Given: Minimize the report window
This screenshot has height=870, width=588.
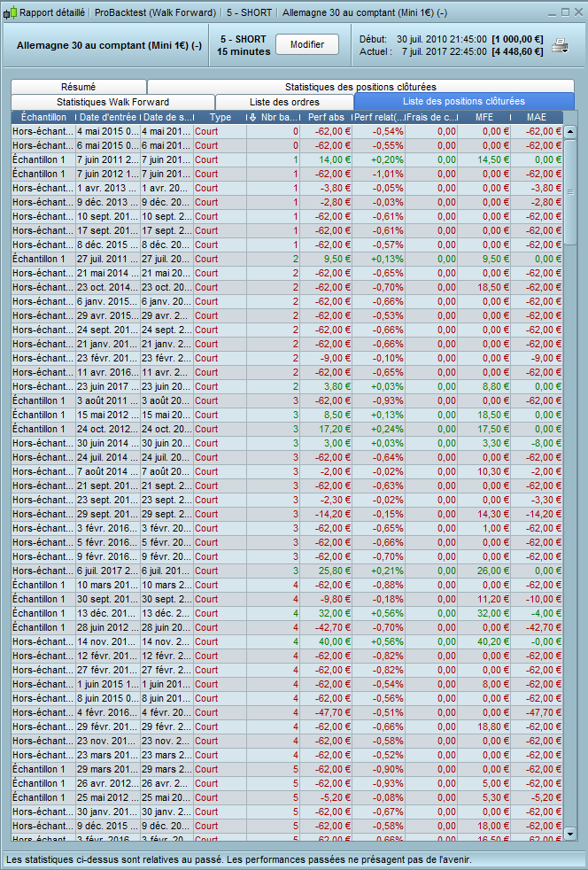Looking at the screenshot, I should coord(552,12).
